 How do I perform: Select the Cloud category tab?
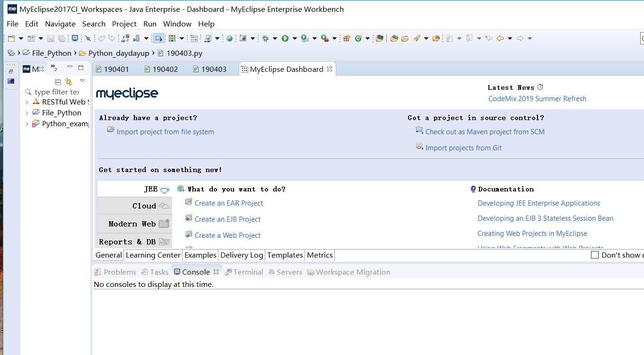pyautogui.click(x=135, y=206)
